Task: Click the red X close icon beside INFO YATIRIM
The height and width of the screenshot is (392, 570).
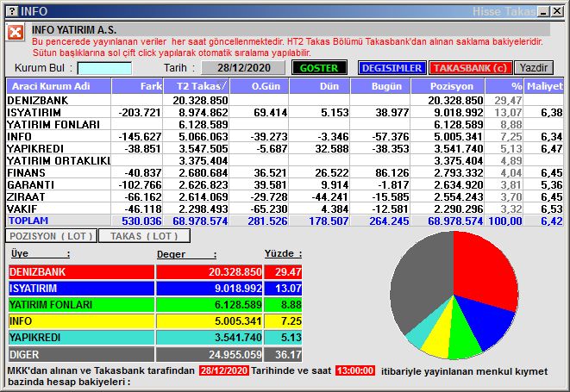Action: (16, 33)
